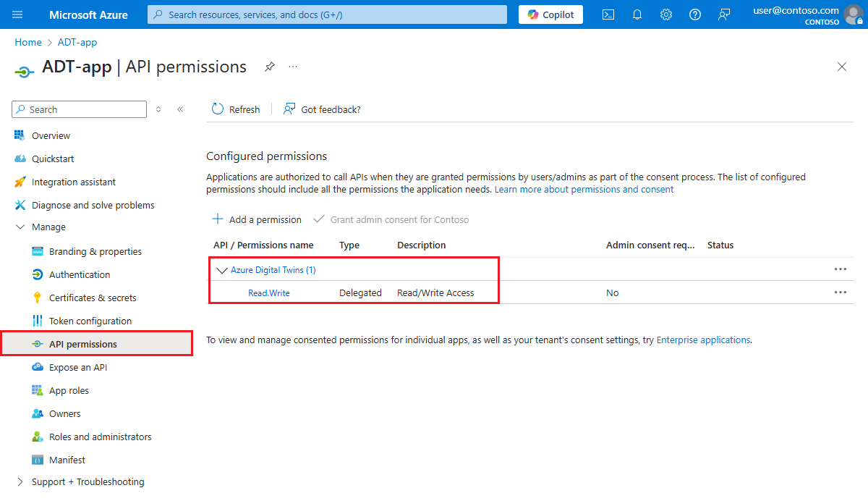868x501 pixels.
Task: Open the help question mark menu
Action: [x=695, y=14]
